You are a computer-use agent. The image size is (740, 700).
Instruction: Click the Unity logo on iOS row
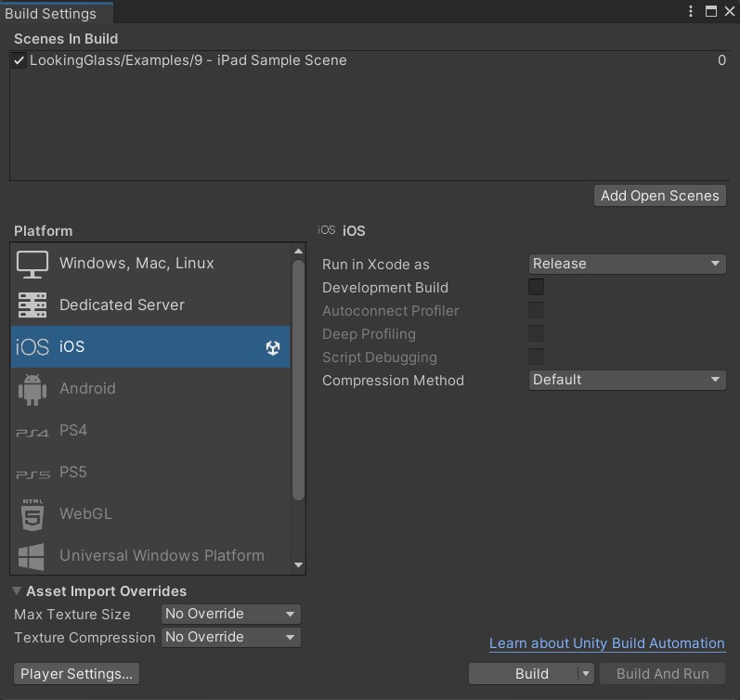coord(273,347)
